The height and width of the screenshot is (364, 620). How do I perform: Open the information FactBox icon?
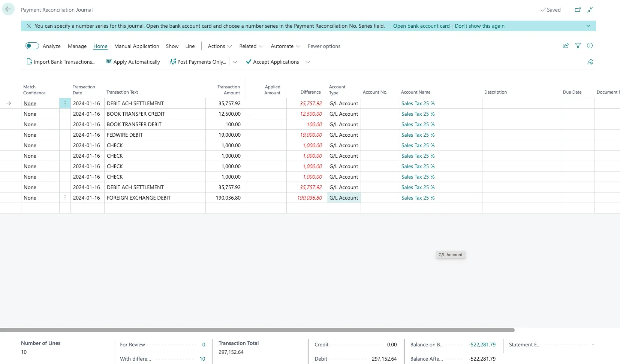pyautogui.click(x=590, y=46)
